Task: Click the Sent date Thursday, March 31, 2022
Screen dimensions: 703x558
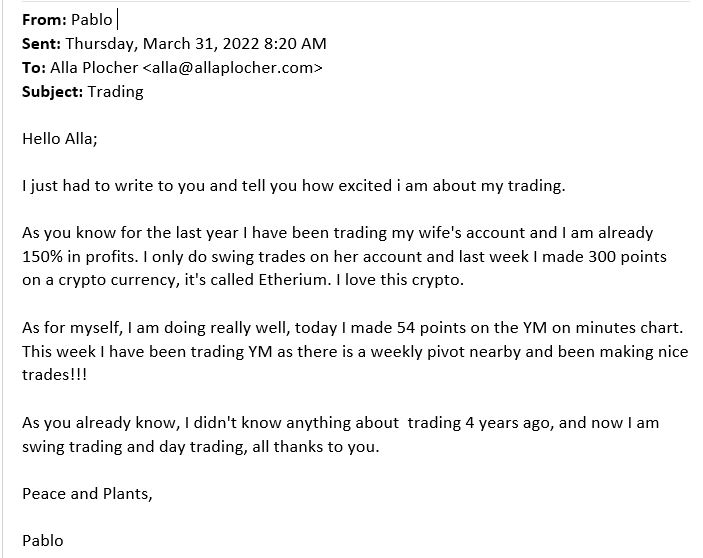Action: pyautogui.click(x=162, y=44)
